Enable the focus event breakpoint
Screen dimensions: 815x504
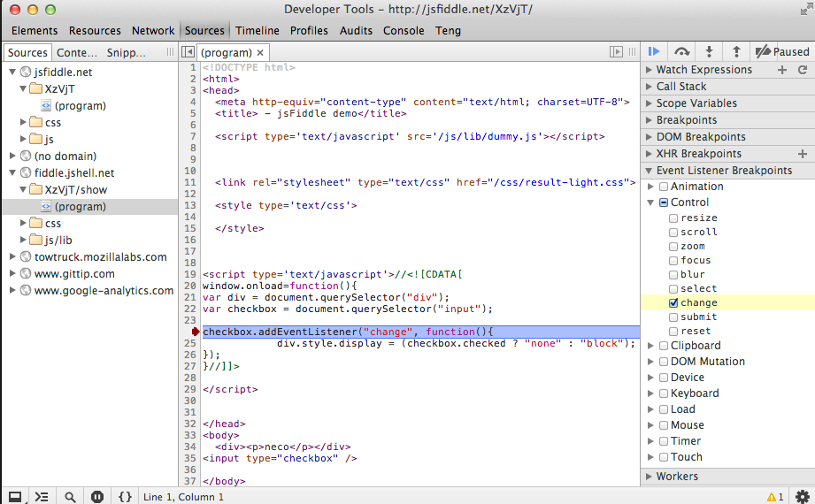tap(673, 260)
